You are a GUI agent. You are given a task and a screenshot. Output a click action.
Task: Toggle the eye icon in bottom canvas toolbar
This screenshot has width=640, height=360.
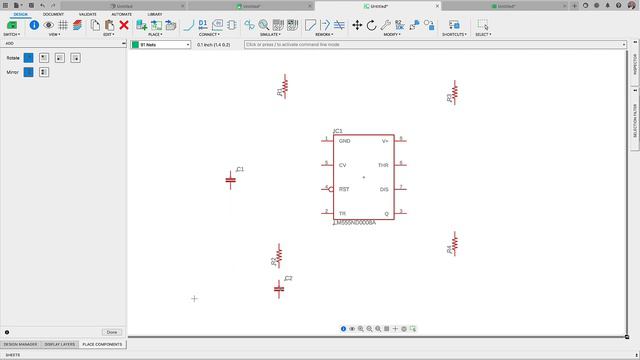click(x=352, y=329)
